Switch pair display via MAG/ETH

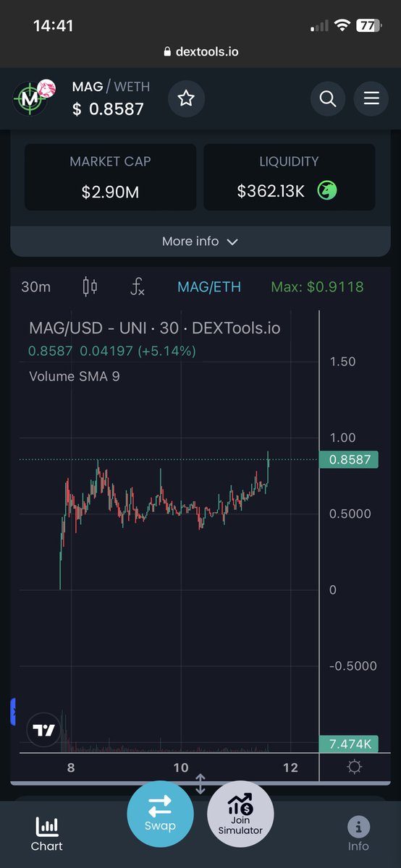coord(209,287)
